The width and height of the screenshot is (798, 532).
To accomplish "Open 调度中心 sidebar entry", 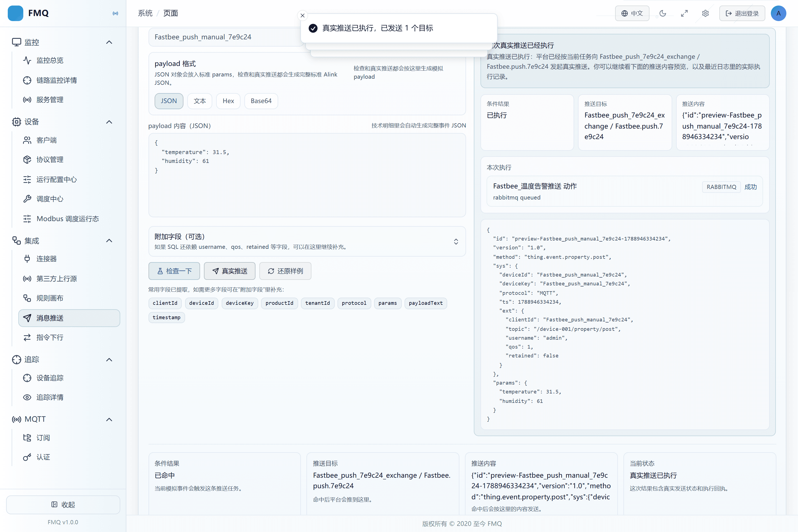I will (69, 199).
